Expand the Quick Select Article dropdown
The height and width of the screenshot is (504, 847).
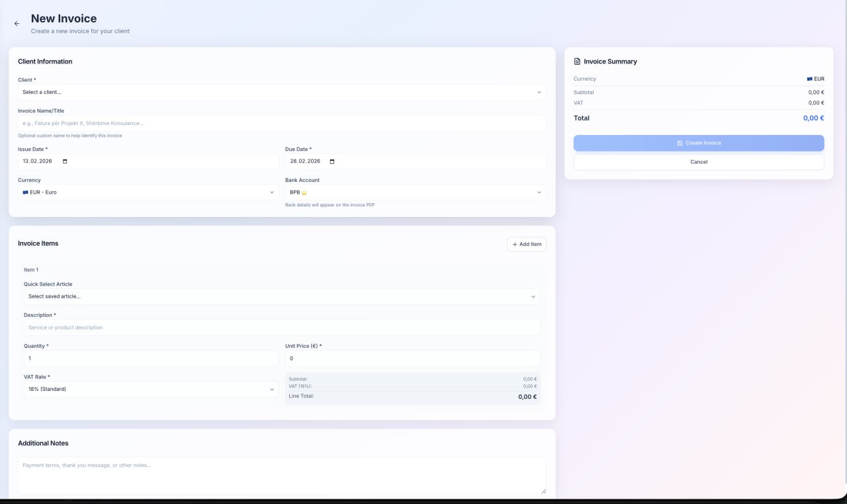283,296
